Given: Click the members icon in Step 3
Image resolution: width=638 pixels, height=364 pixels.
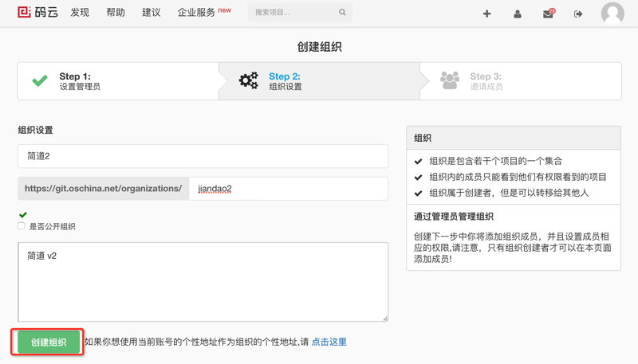Looking at the screenshot, I should pos(450,80).
